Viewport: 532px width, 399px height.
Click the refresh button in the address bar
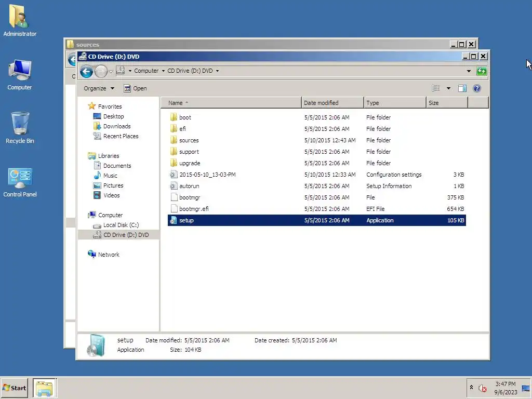[x=482, y=71]
